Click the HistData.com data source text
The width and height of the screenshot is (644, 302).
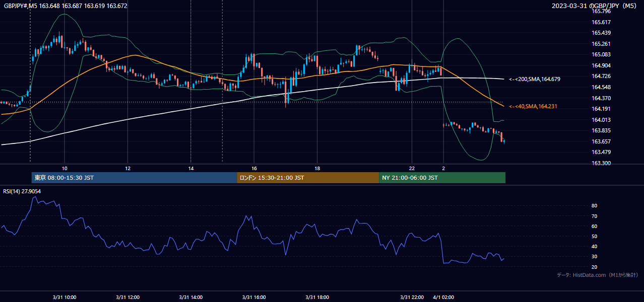(597, 275)
